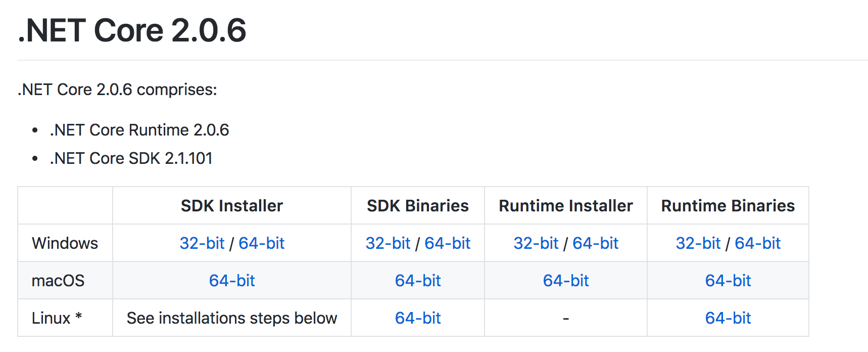Screen dimensions: 868x352
Task: Download Linux SDK Binaries 64-bit
Action: (x=418, y=318)
